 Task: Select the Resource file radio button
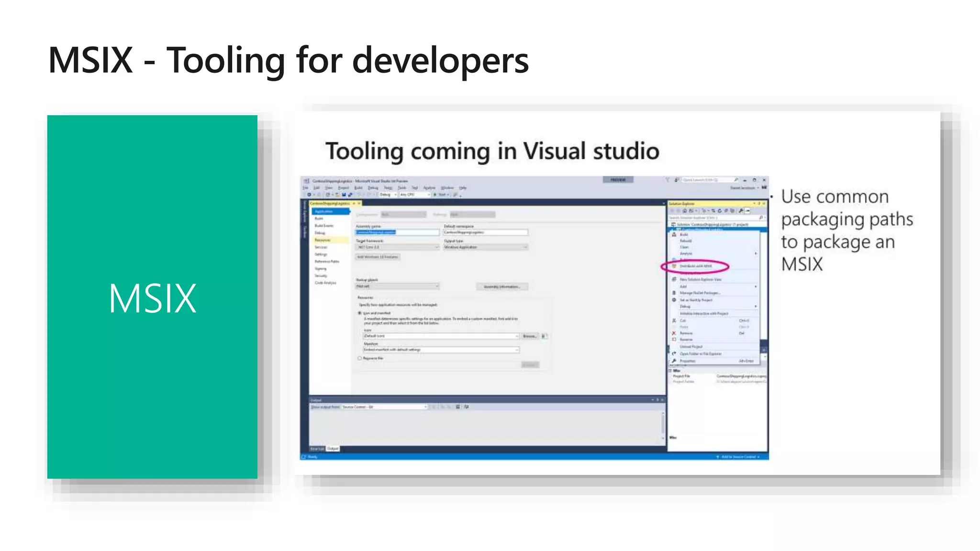point(360,358)
